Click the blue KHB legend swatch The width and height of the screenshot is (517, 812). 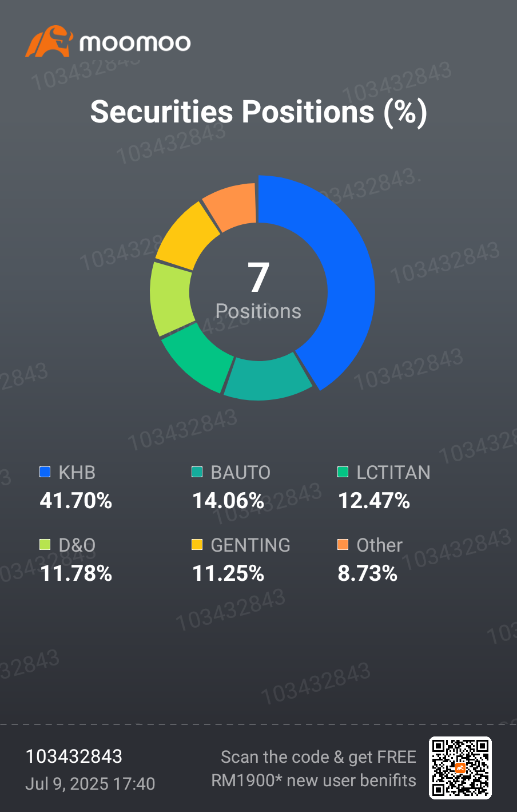(45, 472)
